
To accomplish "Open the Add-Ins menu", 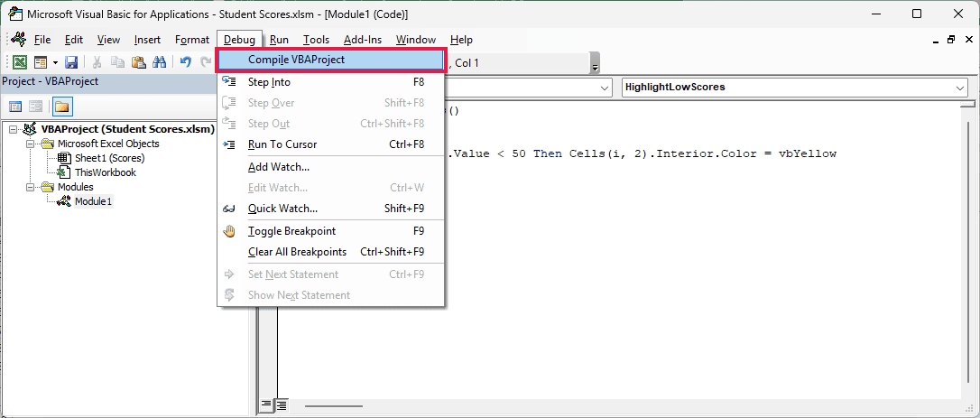I will click(363, 40).
